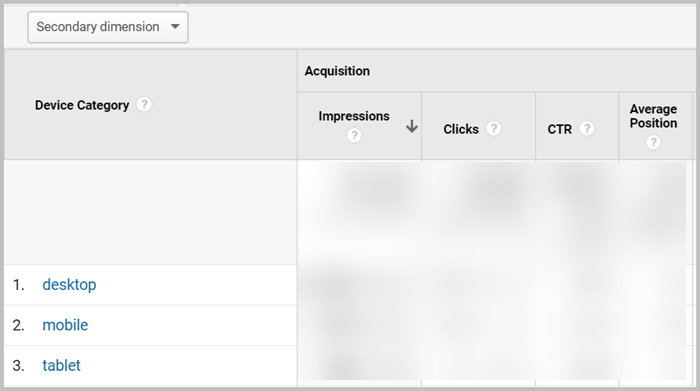Viewport: 700px width, 391px height.
Task: Open the mobile device link
Action: [x=65, y=325]
